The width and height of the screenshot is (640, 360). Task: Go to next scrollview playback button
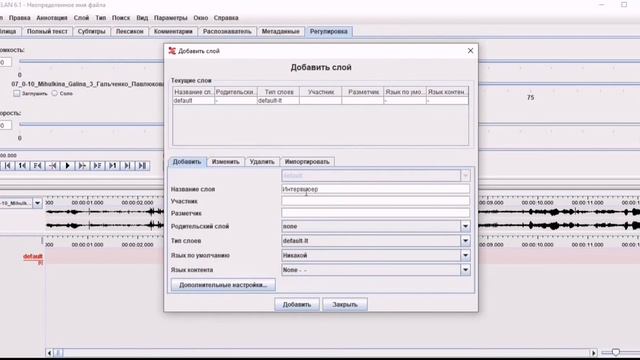pyautogui.click(x=127, y=166)
